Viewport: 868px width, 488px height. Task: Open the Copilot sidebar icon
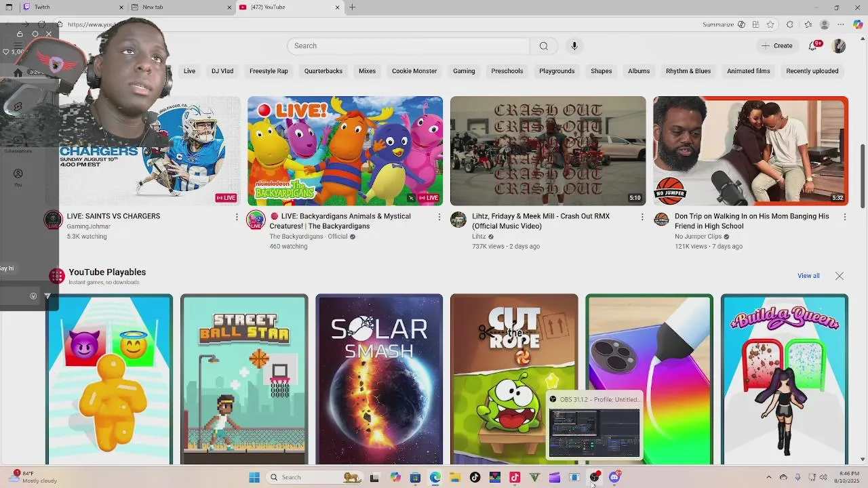(857, 24)
